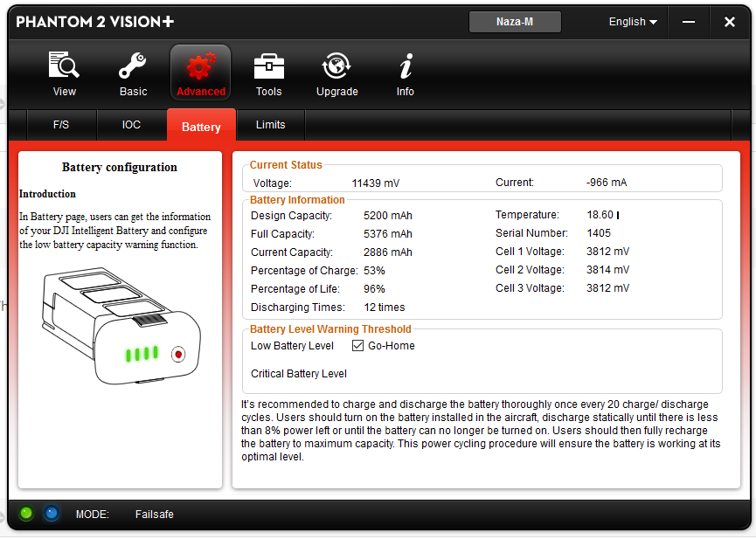Click the blue status indicator light
The image size is (756, 539).
[51, 513]
